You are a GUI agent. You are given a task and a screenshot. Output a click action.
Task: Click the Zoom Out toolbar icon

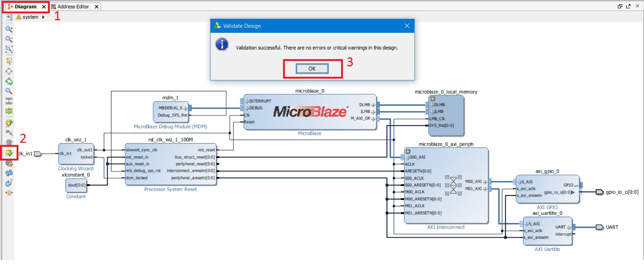9,39
